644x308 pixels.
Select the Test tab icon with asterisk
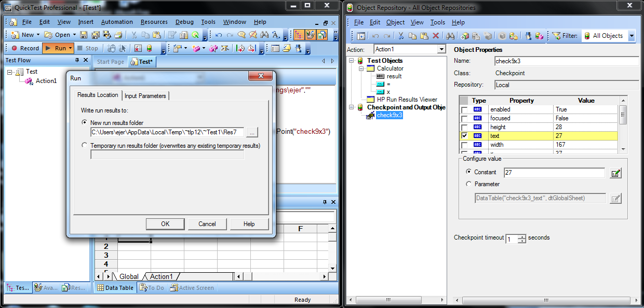click(135, 62)
